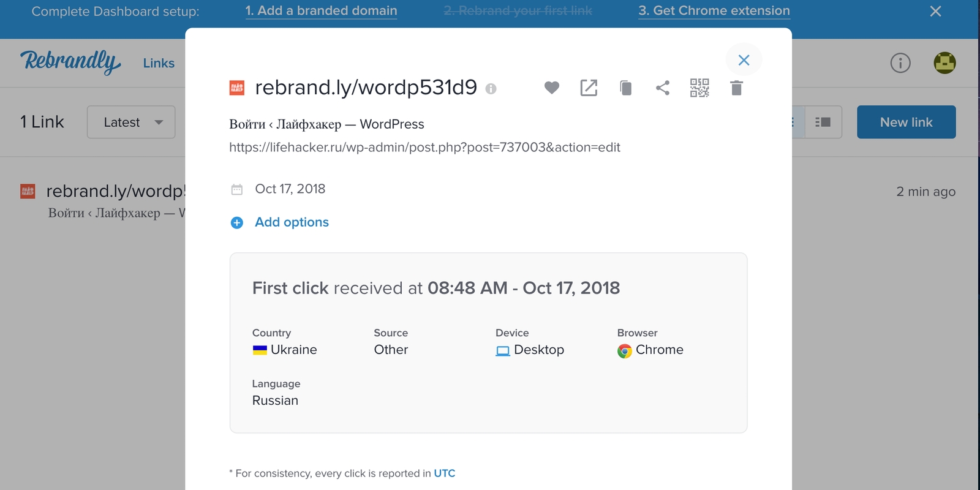Click the Chrome browser icon
Screen dimensions: 980x490
tap(624, 350)
